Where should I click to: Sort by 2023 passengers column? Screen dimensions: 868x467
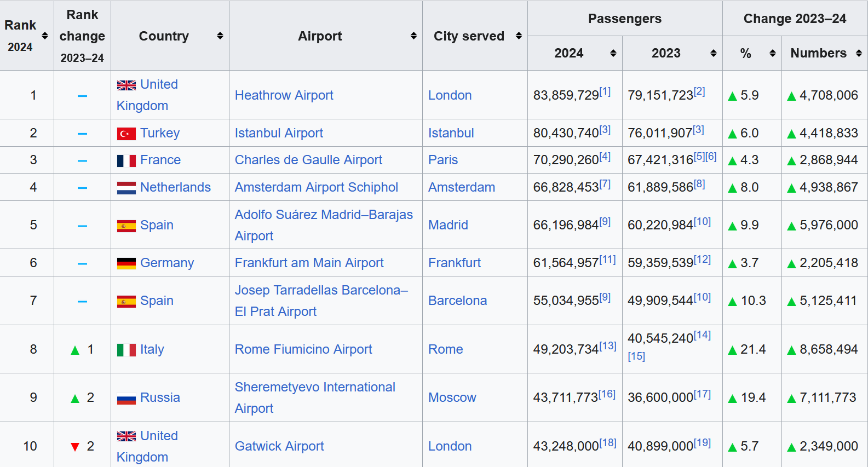pyautogui.click(x=713, y=53)
